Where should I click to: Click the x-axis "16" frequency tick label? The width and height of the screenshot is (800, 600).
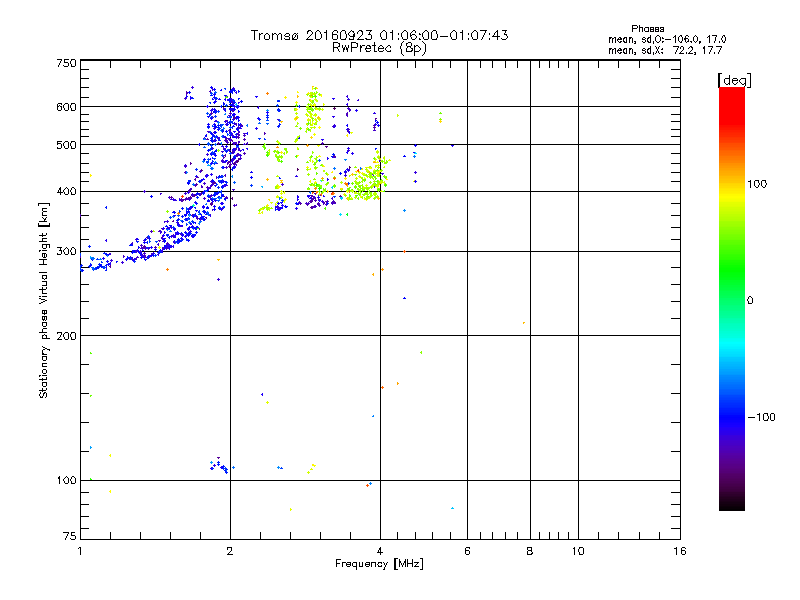coord(680,551)
